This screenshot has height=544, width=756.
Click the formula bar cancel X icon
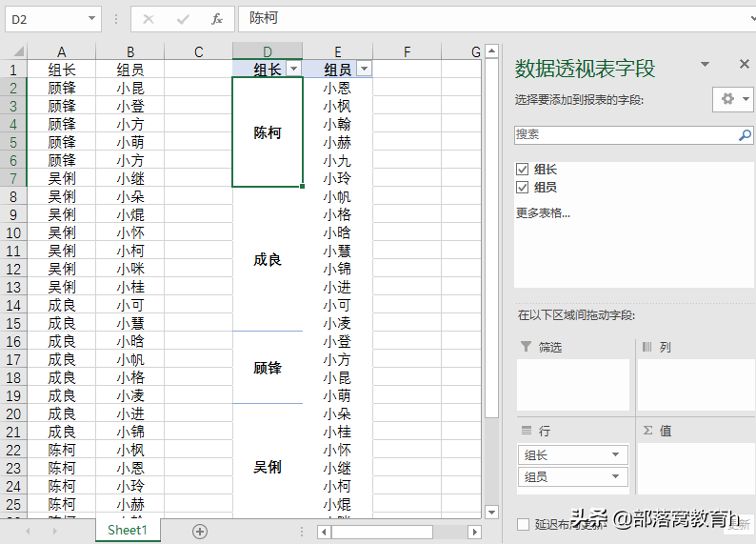pos(149,19)
